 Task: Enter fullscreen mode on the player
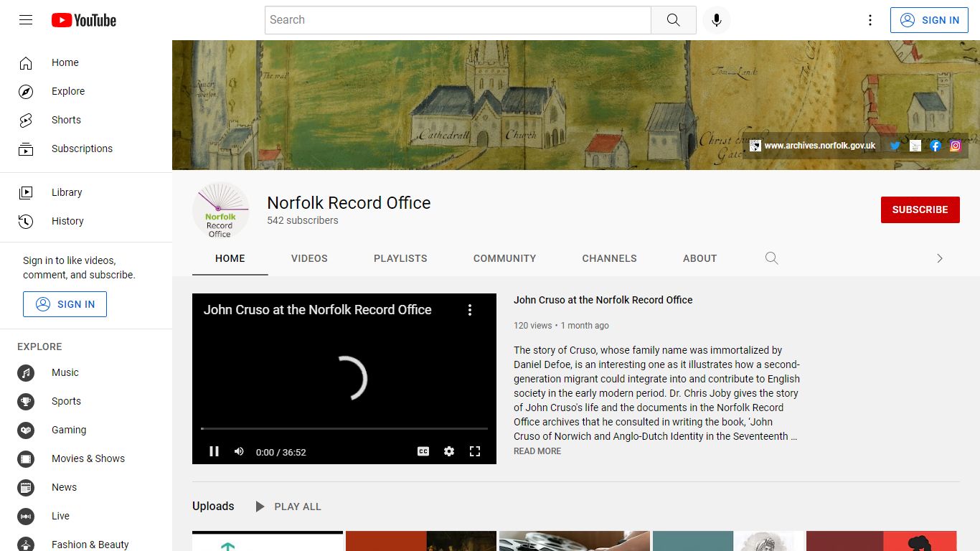[x=475, y=451]
